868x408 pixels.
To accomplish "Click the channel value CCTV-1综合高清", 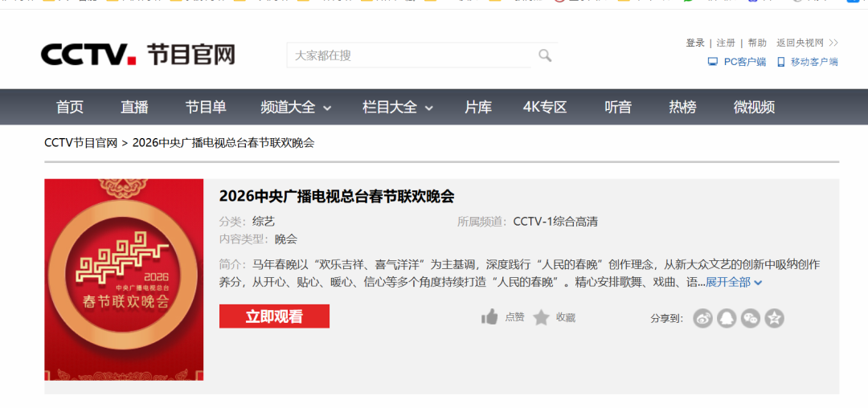I will pyautogui.click(x=555, y=222).
